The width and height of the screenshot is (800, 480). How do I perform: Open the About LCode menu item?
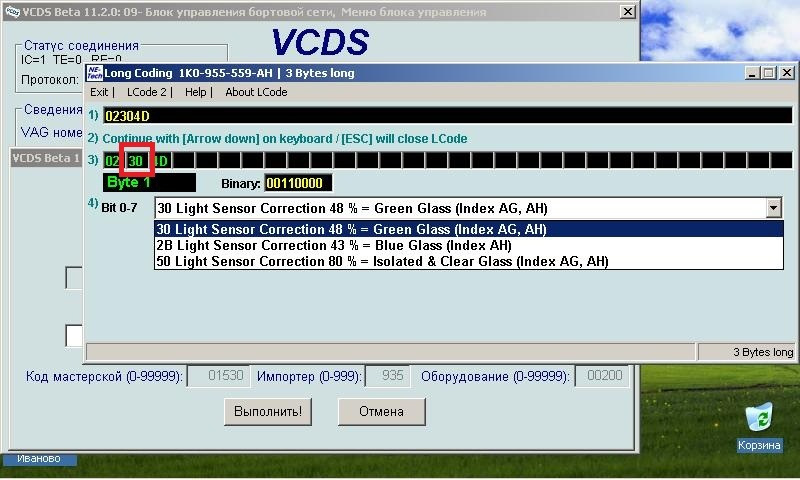tap(256, 92)
